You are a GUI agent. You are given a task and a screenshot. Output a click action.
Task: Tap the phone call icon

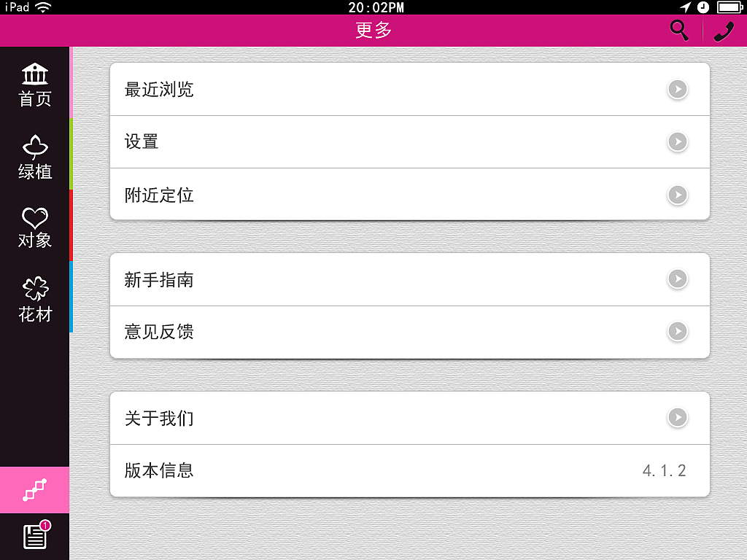[x=723, y=31]
